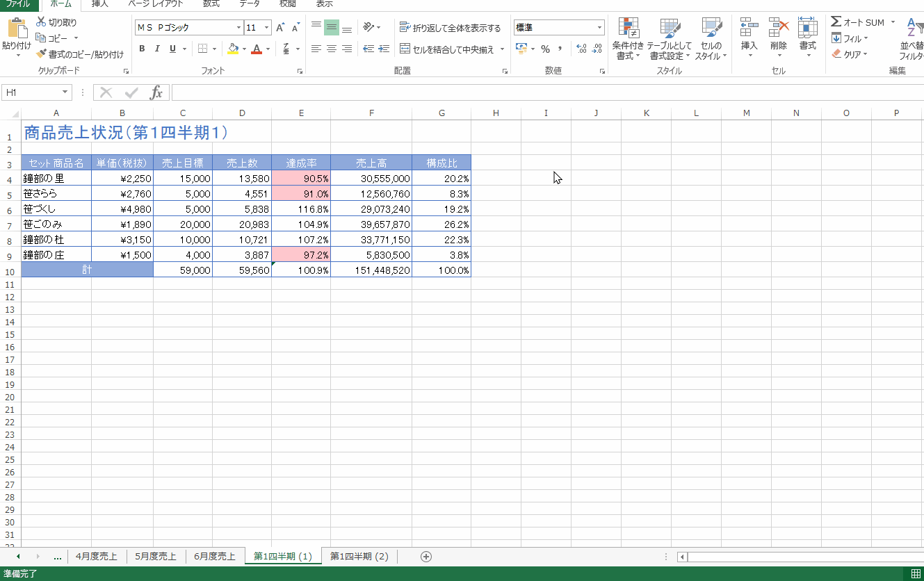
Task: Click the Paste (貼り付け) clipboard icon
Action: (17, 30)
